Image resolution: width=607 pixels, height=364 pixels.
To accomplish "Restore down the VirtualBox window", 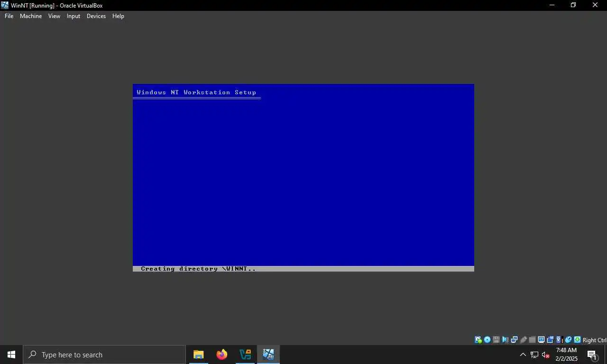I will coord(573,5).
